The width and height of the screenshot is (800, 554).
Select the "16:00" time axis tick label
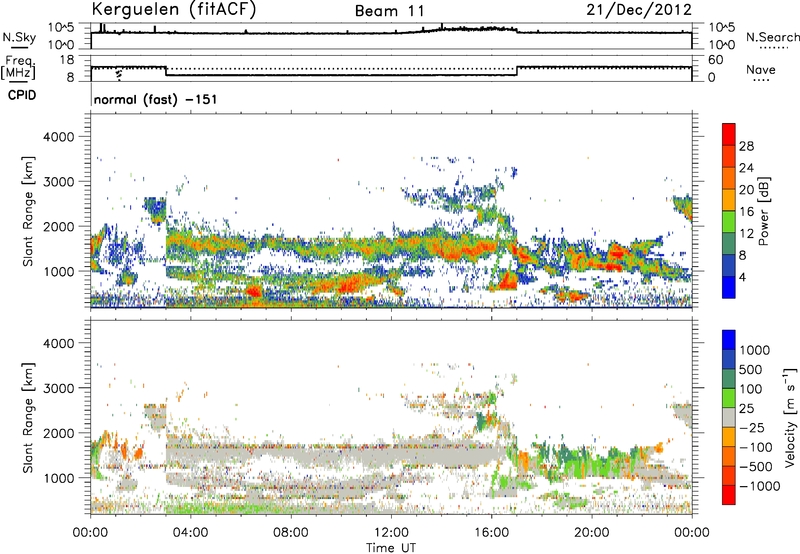pyautogui.click(x=491, y=533)
